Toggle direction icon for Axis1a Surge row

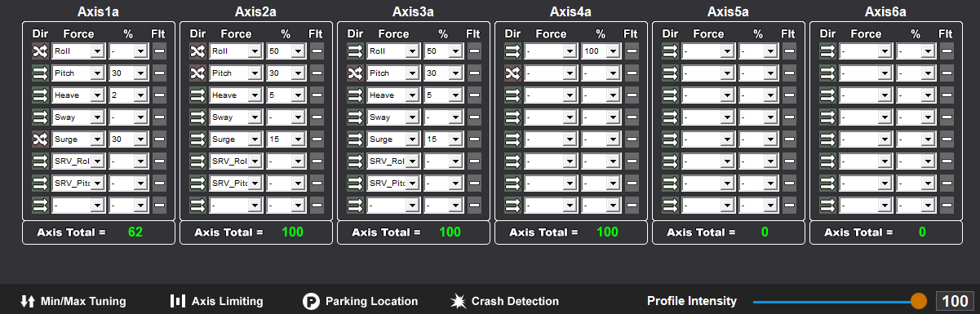click(x=40, y=139)
